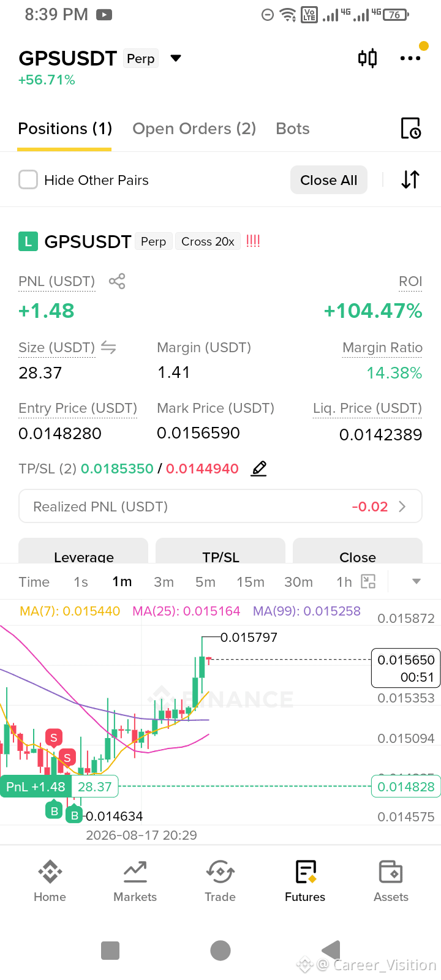This screenshot has width=441, height=980.
Task: Tap the Size (USDT) label
Action: (x=56, y=347)
